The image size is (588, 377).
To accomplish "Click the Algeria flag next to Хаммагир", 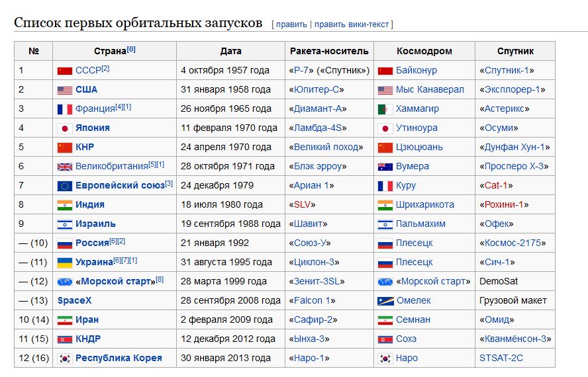I will pyautogui.click(x=385, y=109).
